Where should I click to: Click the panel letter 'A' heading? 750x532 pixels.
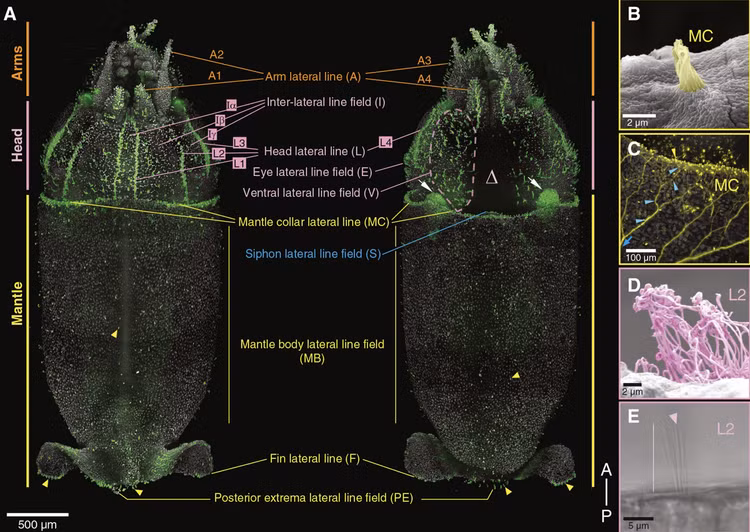[10, 14]
